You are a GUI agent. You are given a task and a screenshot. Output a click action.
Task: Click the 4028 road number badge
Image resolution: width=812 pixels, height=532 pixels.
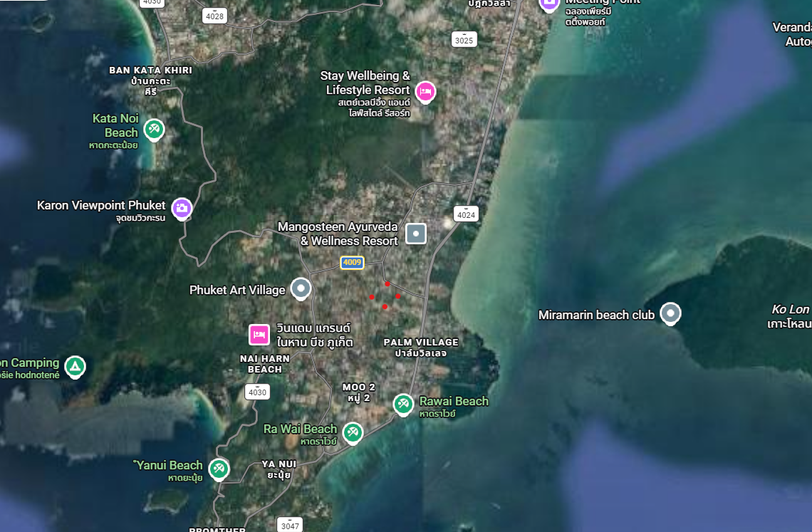point(215,16)
